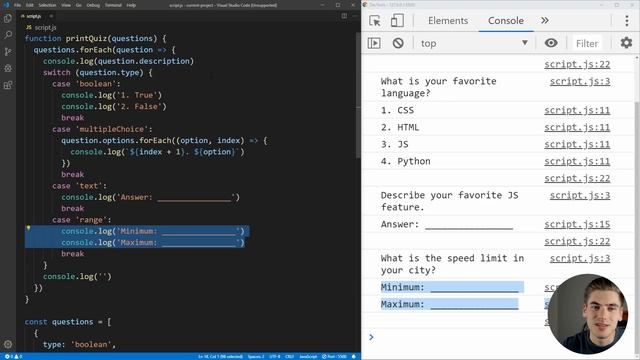Image resolution: width=640 pixels, height=360 pixels.
Task: Click the editor more actions ellipsis
Action: pyautogui.click(x=355, y=16)
